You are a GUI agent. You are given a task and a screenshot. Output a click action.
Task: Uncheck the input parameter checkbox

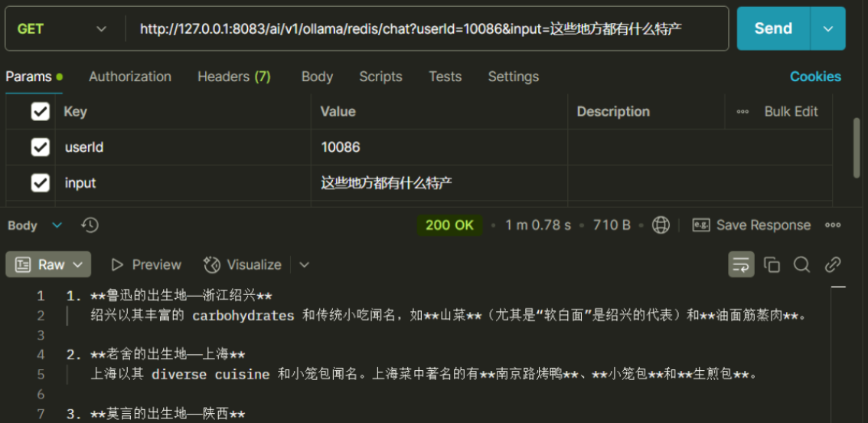[41, 182]
